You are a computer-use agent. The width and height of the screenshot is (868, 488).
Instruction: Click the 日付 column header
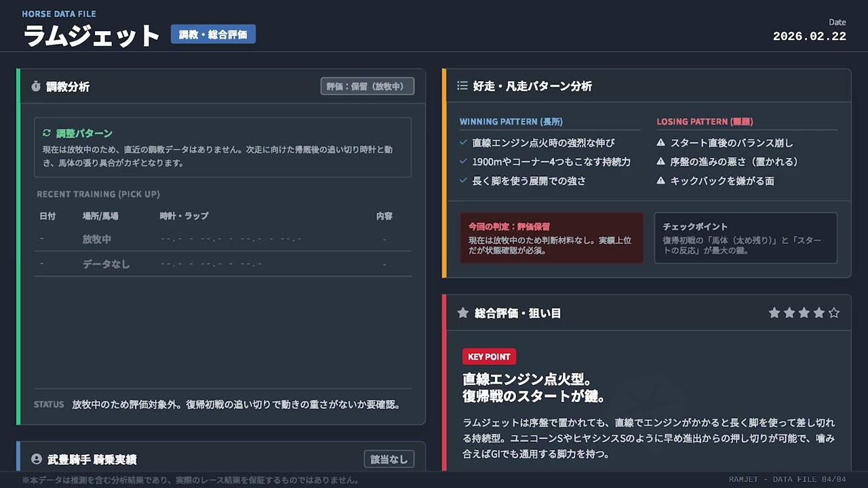[x=47, y=216]
